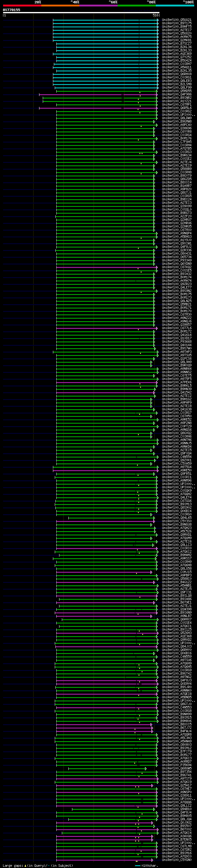Viewport: 197px width, 868px height.
Task: Click the 516 query end position label
Action: (x=155, y=15)
